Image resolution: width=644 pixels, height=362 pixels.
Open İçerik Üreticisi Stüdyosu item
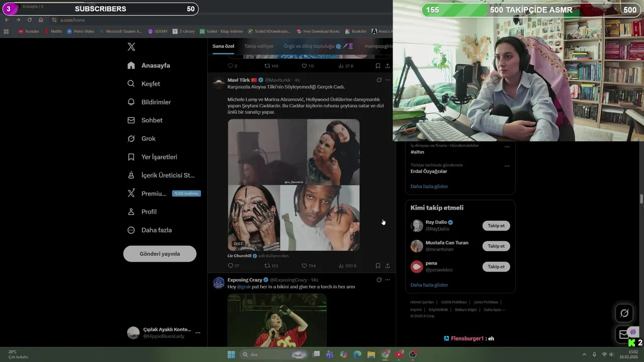pos(161,175)
